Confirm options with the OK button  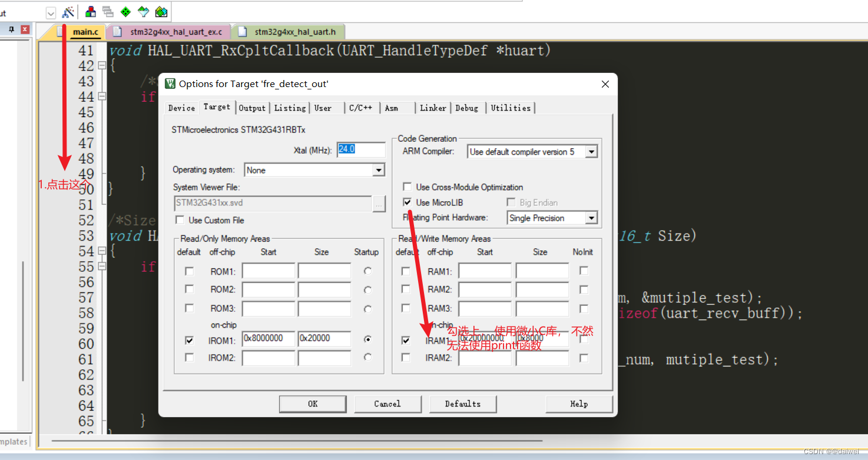(x=313, y=404)
